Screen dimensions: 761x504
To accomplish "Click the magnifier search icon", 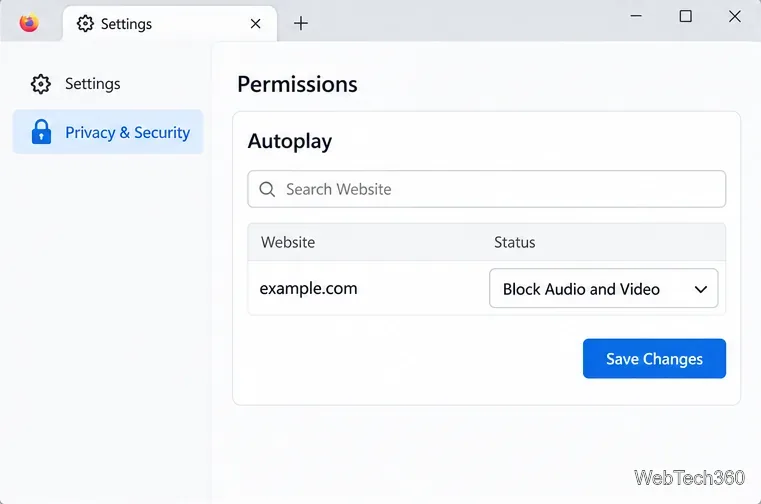I will click(x=267, y=189).
